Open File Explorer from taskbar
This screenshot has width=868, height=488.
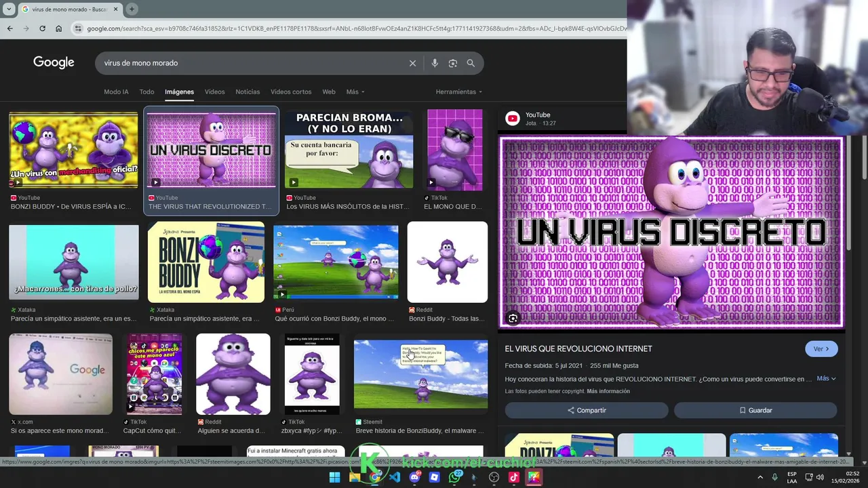click(354, 477)
